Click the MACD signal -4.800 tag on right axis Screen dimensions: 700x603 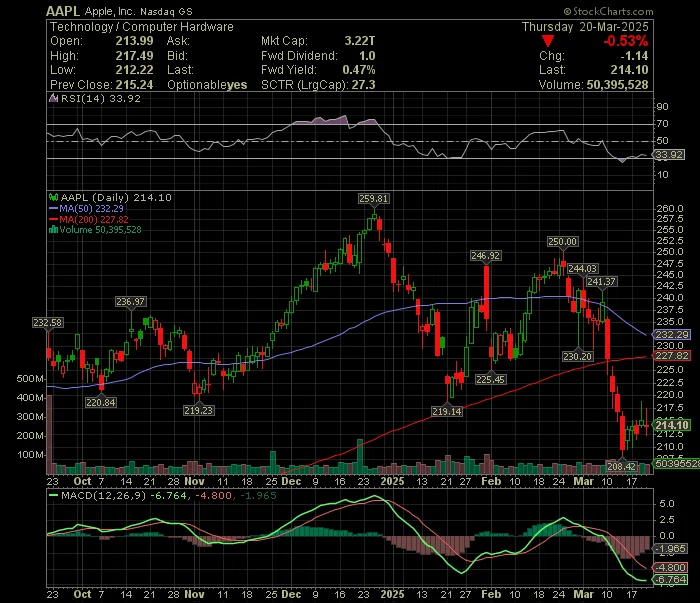click(x=671, y=567)
